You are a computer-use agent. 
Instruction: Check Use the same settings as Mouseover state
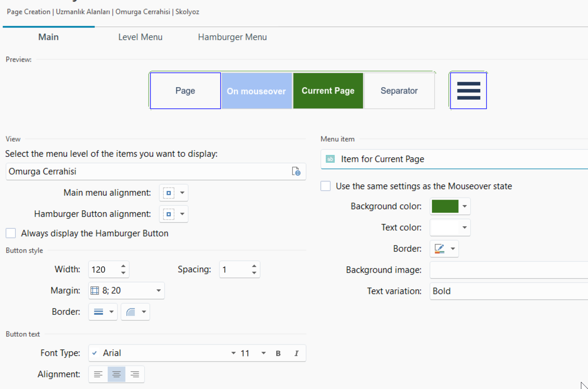[x=326, y=186]
